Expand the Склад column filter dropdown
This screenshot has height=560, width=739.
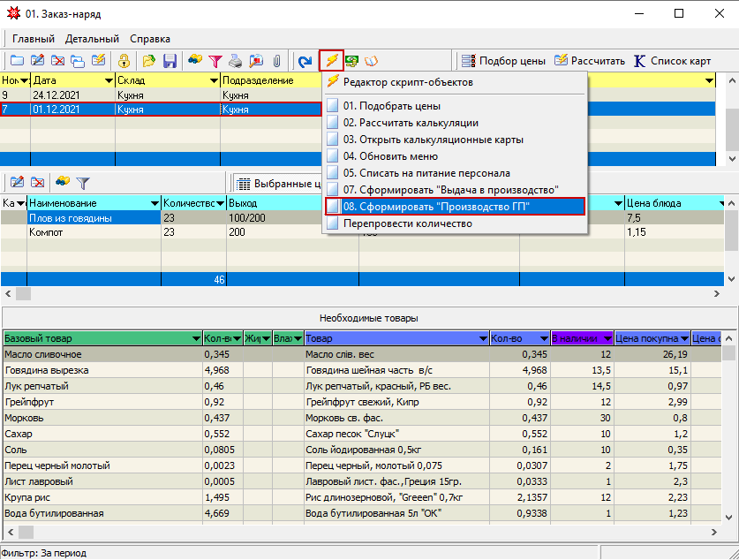coord(214,81)
